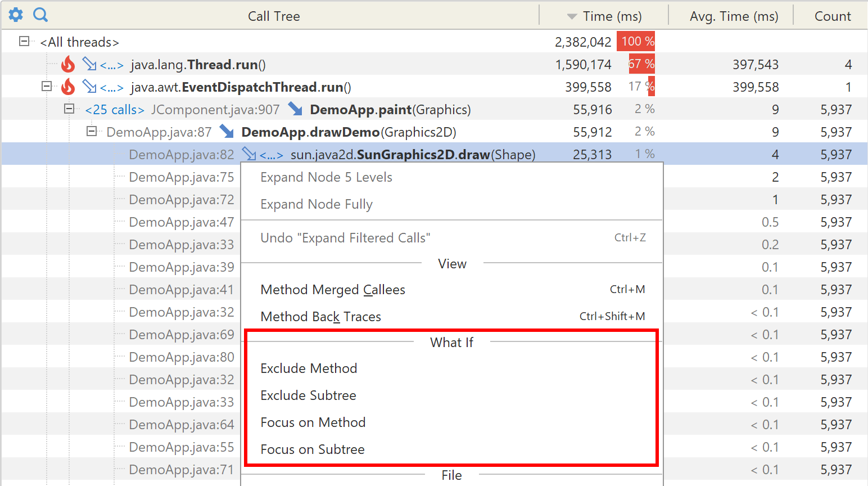
Task: Click the DemoApp.java:87 line label
Action: click(159, 132)
